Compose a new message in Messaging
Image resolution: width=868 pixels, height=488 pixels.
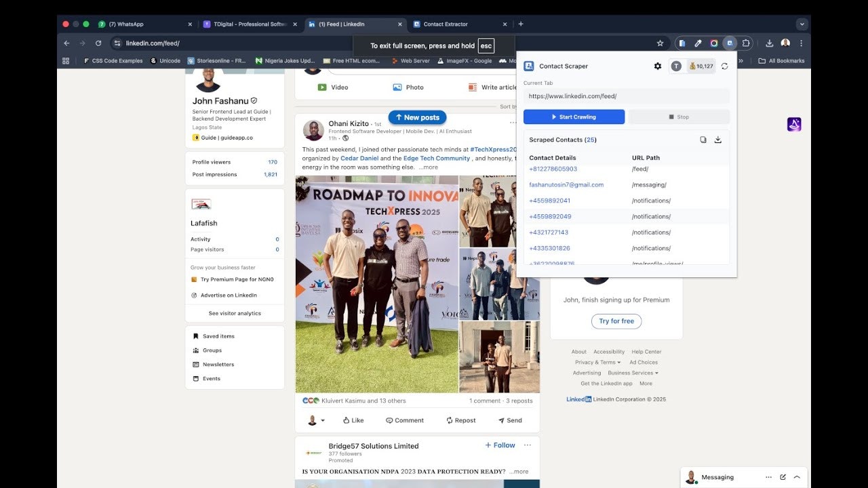point(783,477)
